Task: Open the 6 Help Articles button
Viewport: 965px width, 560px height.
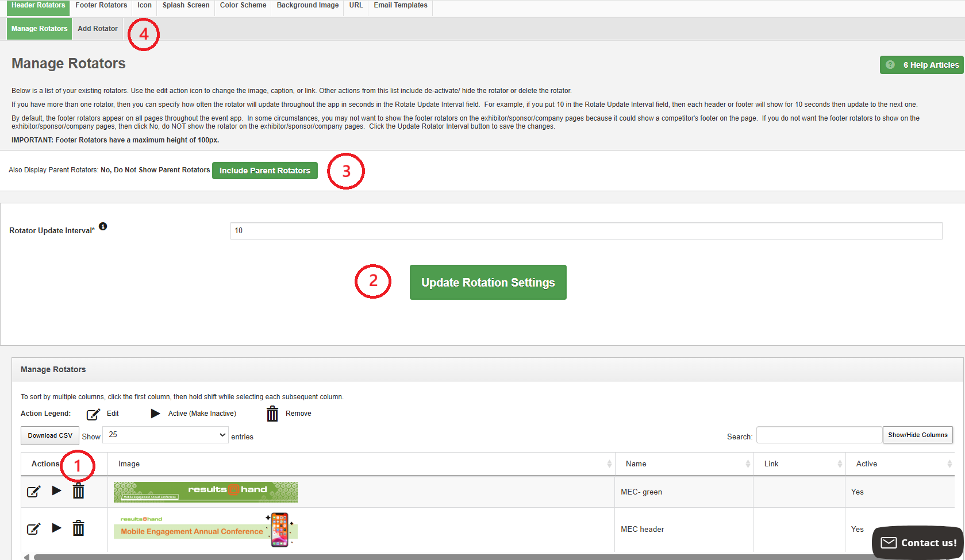Action: (921, 65)
